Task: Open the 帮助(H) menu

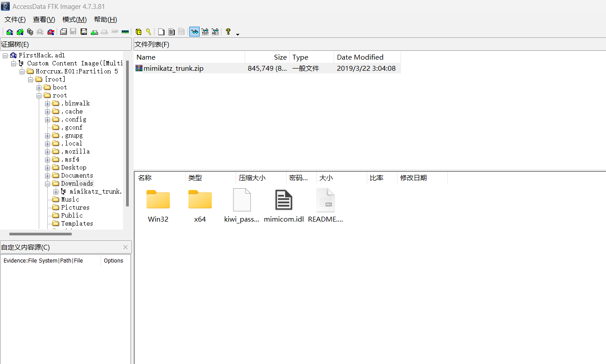Action: tap(106, 20)
